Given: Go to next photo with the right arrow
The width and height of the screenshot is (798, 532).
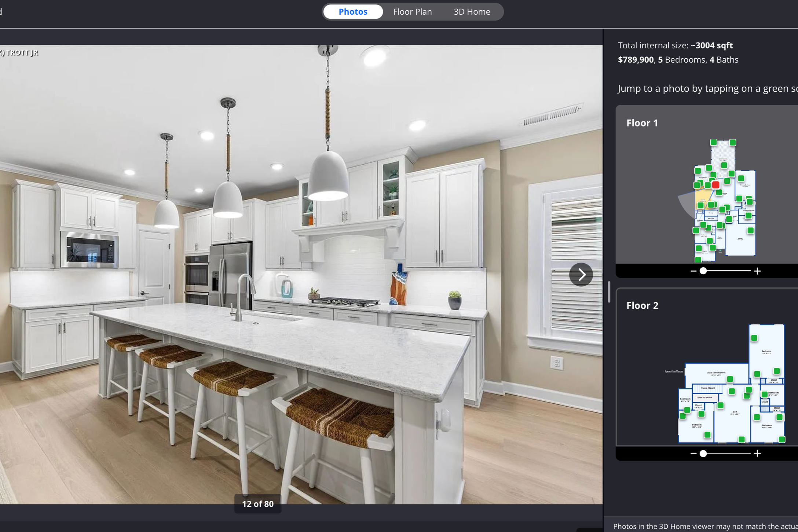Looking at the screenshot, I should 581,274.
